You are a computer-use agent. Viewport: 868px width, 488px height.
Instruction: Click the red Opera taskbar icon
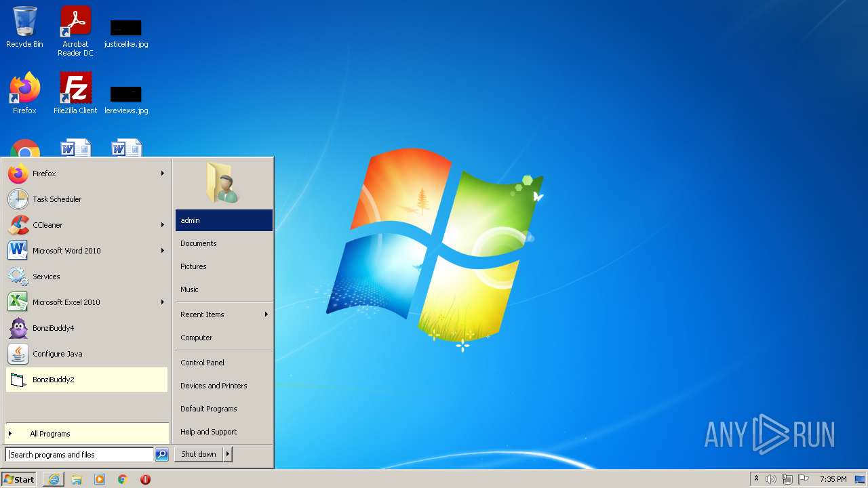click(x=145, y=479)
